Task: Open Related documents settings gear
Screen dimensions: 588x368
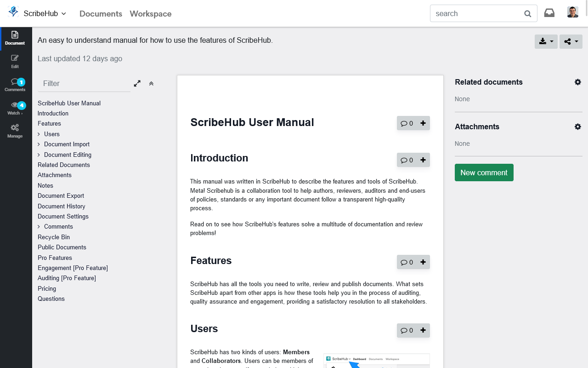Action: click(578, 82)
